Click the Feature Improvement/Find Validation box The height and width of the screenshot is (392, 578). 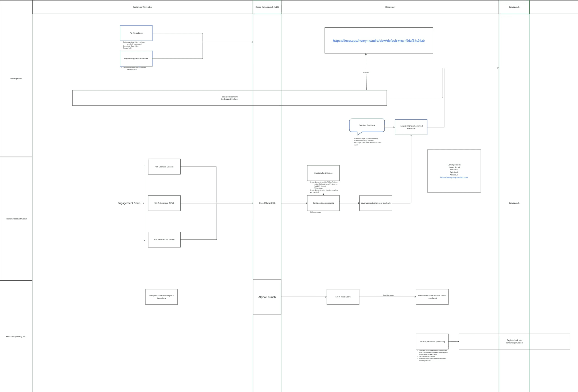click(x=411, y=127)
